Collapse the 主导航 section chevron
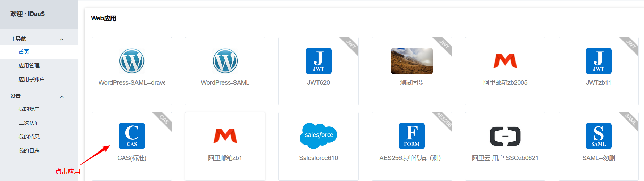The width and height of the screenshot is (644, 181). click(62, 39)
